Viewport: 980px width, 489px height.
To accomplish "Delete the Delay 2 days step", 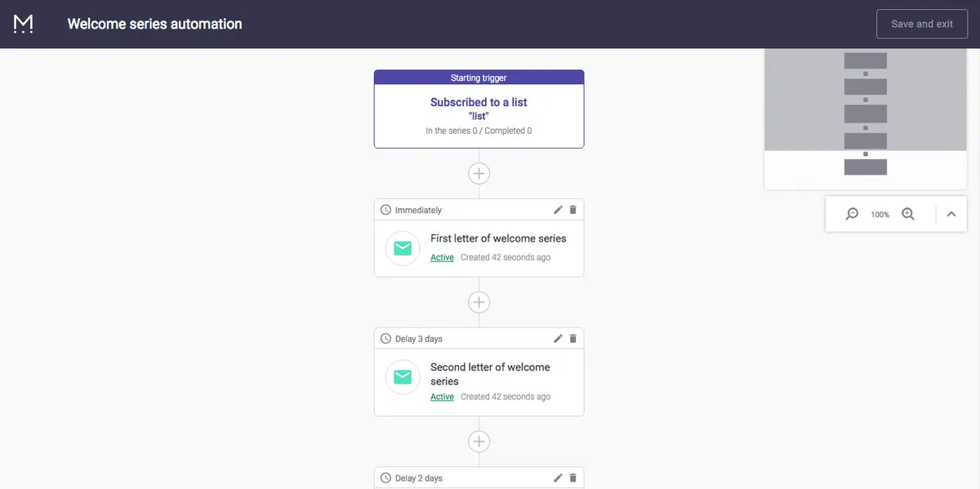I will pyautogui.click(x=573, y=478).
